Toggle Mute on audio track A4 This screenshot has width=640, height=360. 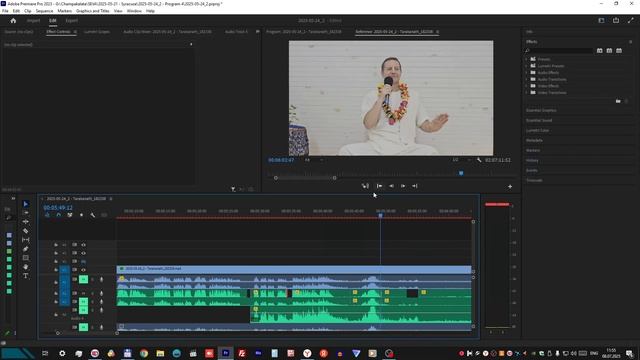83,310
